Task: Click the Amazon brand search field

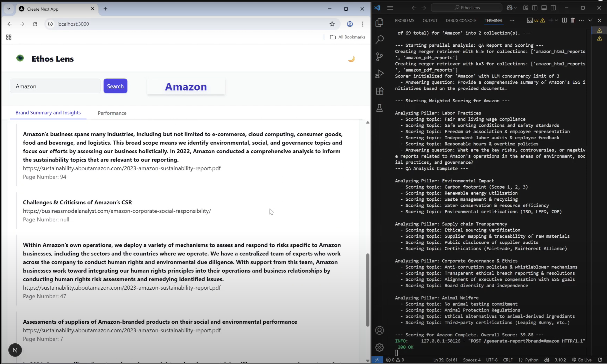Action: point(55,86)
